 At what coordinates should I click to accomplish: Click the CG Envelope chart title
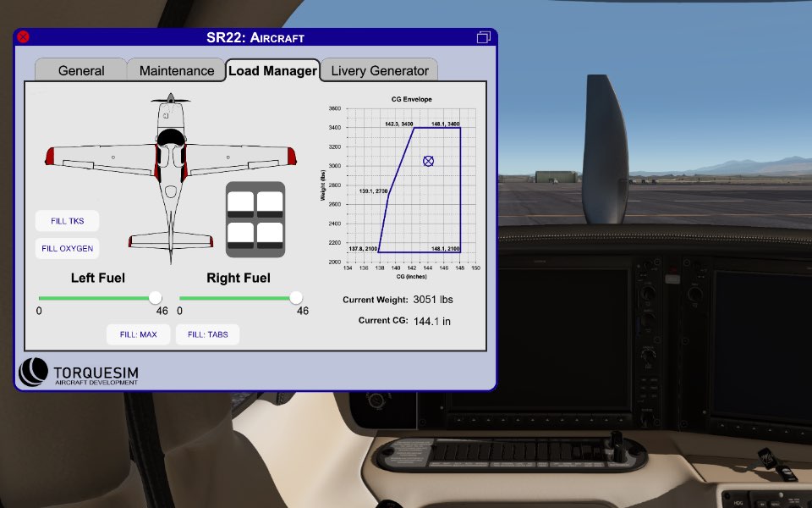412,99
